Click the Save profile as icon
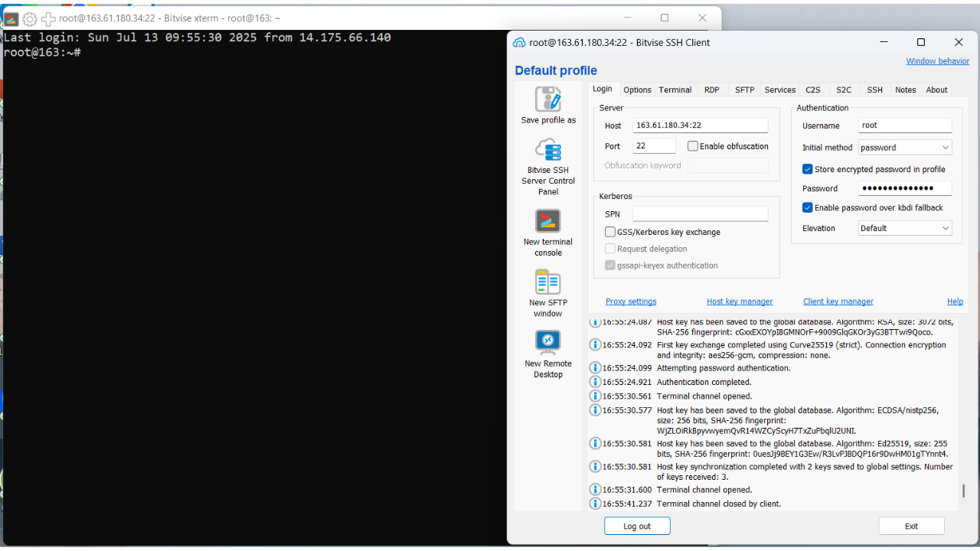The width and height of the screenshot is (980, 551). click(x=548, y=99)
